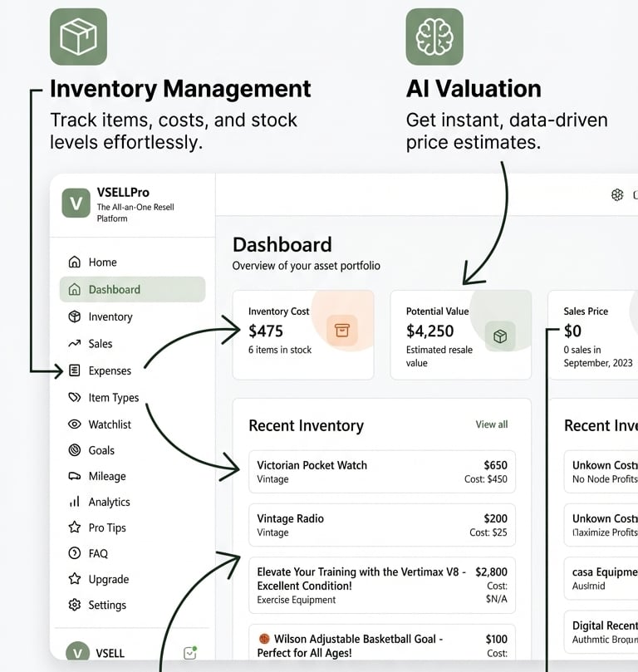Click the Pro Tips star icon
This screenshot has width=638, height=672.
(x=75, y=527)
